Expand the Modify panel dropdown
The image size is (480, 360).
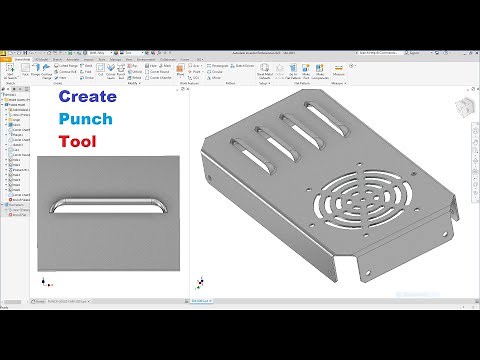[134, 83]
